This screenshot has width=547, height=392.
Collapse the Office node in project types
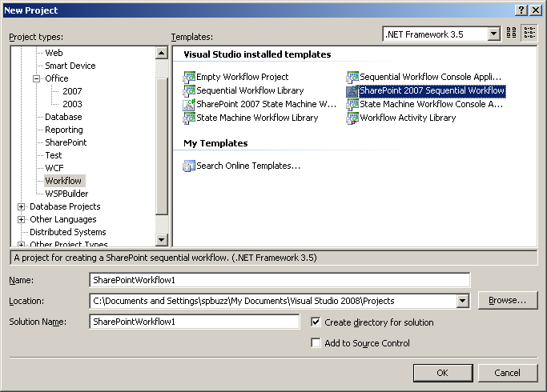click(36, 78)
